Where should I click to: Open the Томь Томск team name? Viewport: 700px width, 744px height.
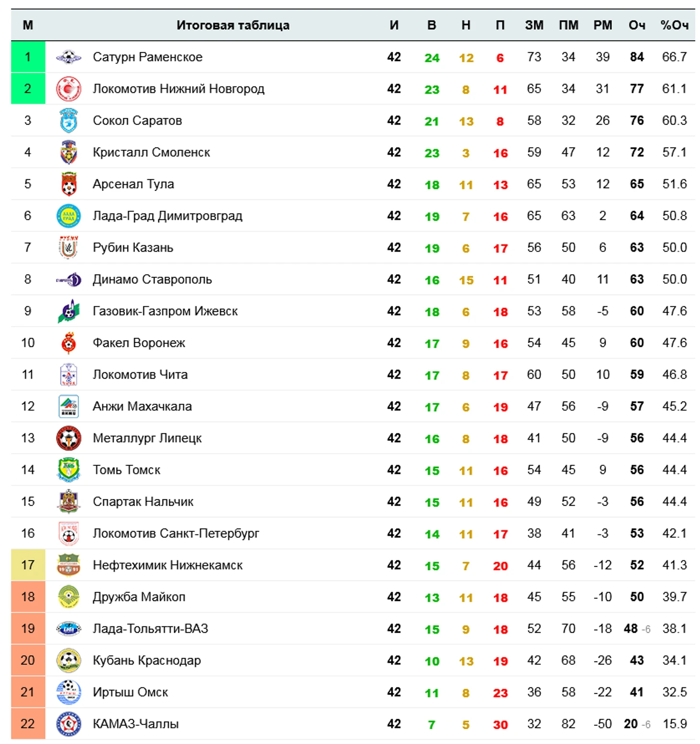pos(127,470)
